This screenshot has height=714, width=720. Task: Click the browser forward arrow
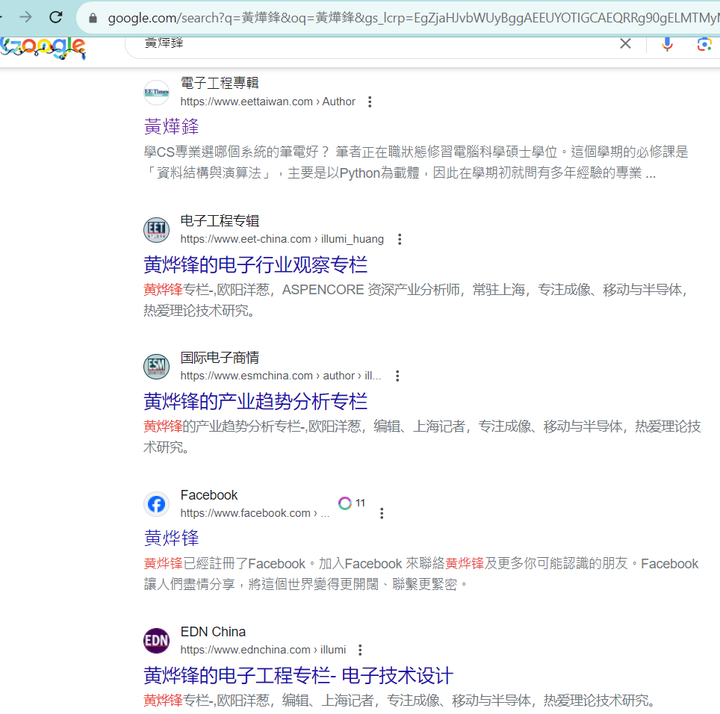pos(26,17)
